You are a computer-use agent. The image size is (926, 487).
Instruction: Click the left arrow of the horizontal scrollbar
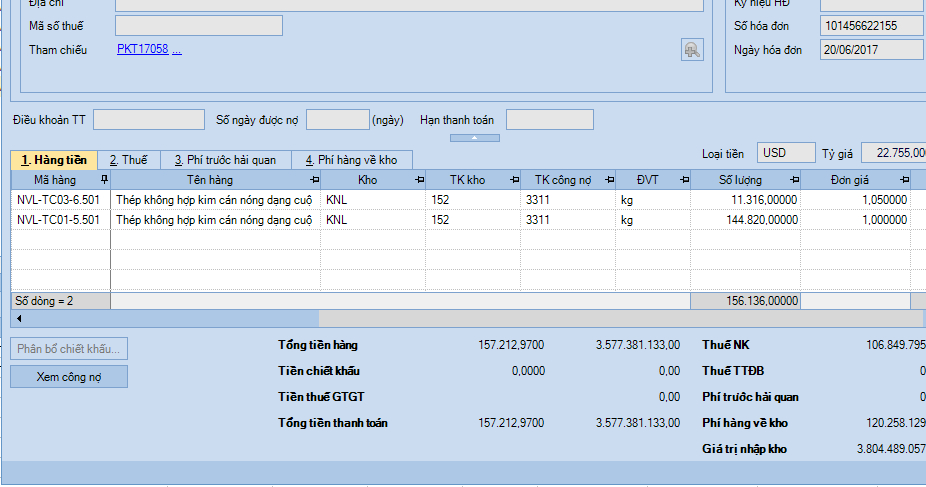pos(16,318)
